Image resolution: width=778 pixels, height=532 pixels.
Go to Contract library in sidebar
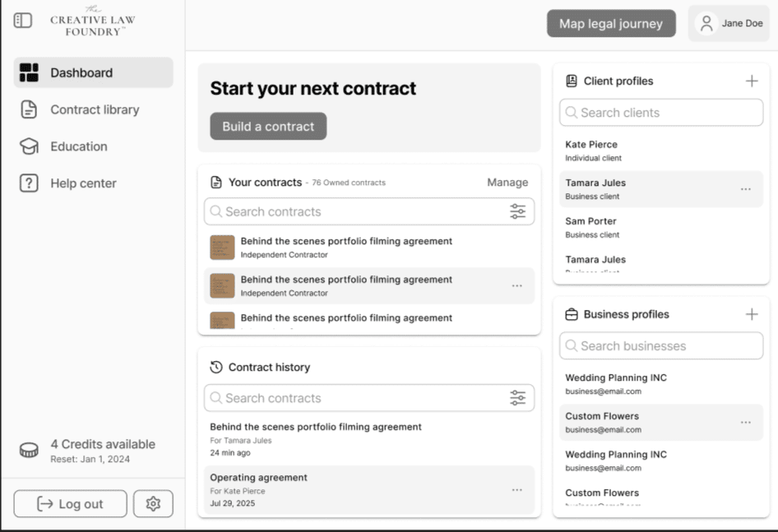(x=94, y=109)
